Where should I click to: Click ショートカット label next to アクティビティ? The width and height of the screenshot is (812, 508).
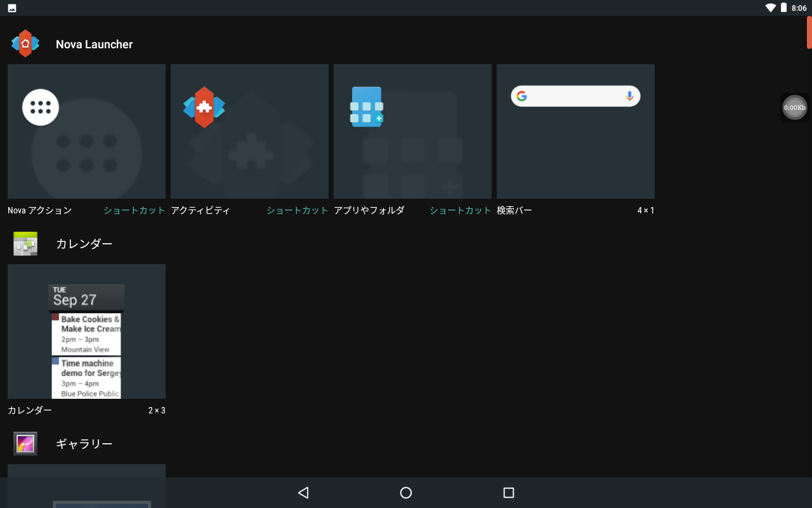click(298, 210)
